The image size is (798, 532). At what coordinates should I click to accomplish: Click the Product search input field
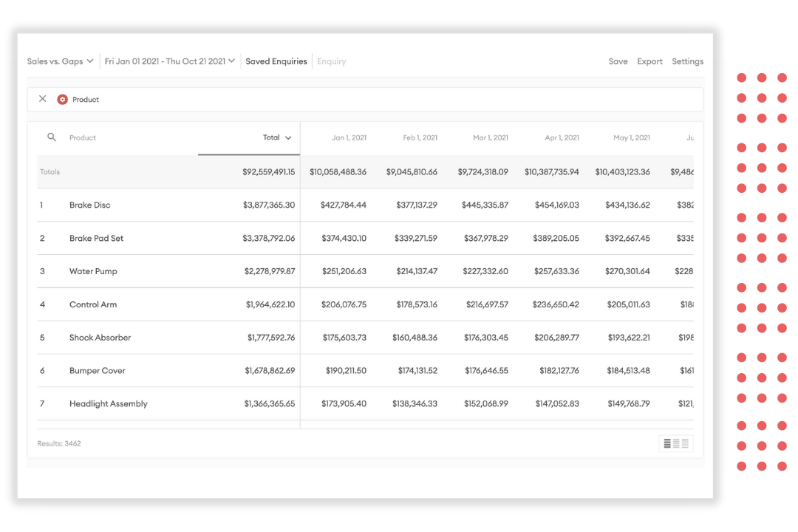coord(111,137)
